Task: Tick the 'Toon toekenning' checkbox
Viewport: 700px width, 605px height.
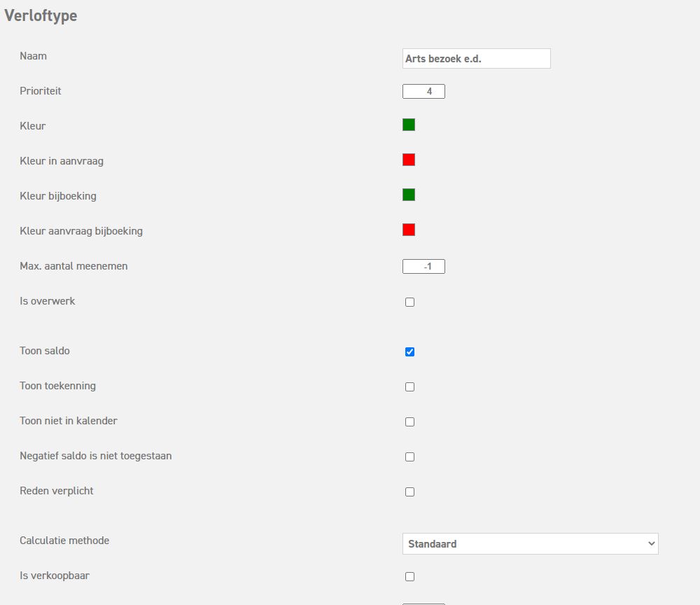Action: pyautogui.click(x=410, y=387)
